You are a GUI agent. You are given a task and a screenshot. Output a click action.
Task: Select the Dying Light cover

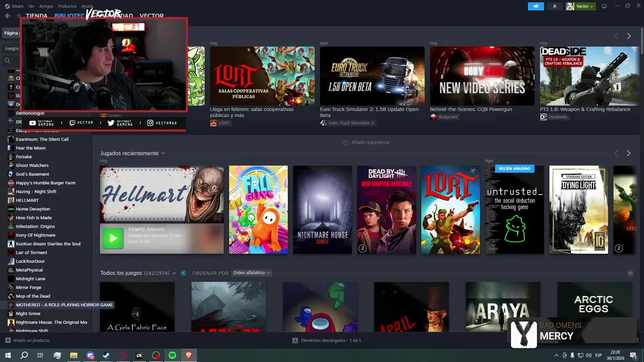[579, 210]
